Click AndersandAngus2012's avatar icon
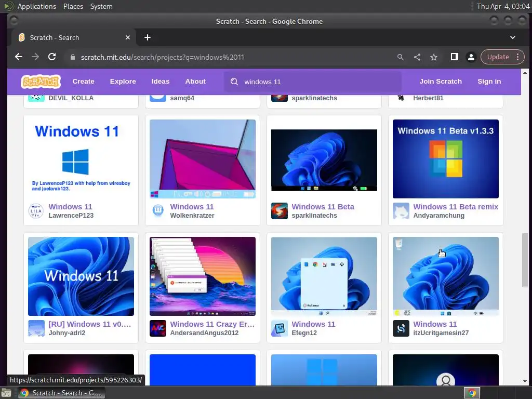Screen dimensions: 532x399 [x=158, y=328]
